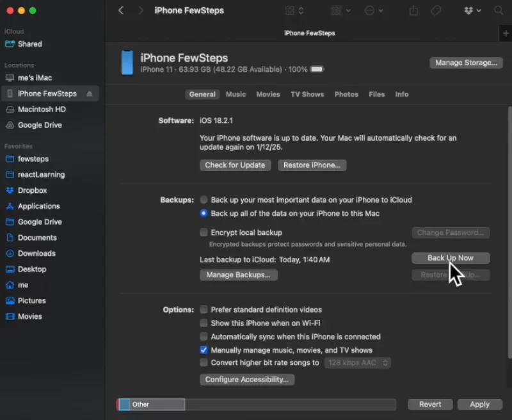Image resolution: width=512 pixels, height=420 pixels.
Task: Select the General tab
Action: [x=202, y=94]
